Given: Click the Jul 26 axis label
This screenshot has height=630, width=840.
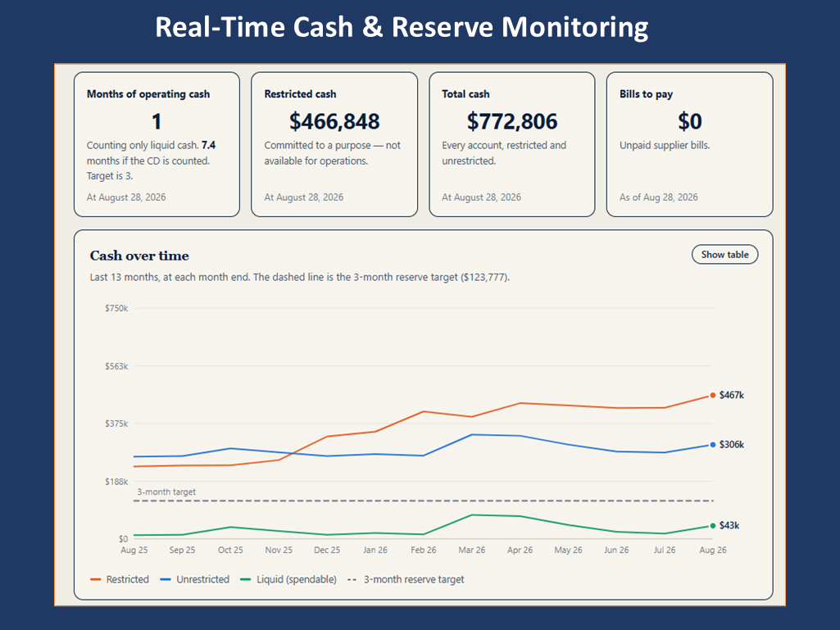Looking at the screenshot, I should click(665, 550).
